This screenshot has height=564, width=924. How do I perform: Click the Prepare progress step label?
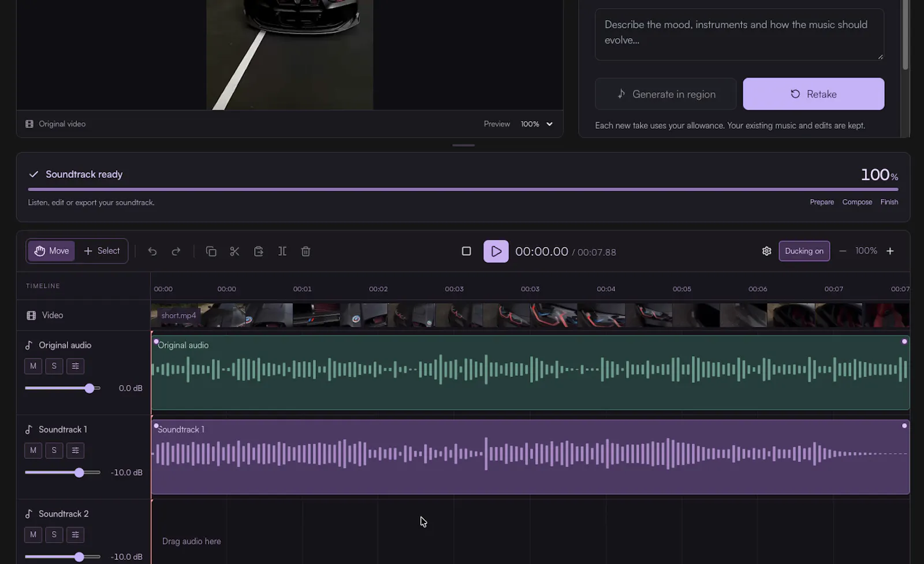pos(822,202)
